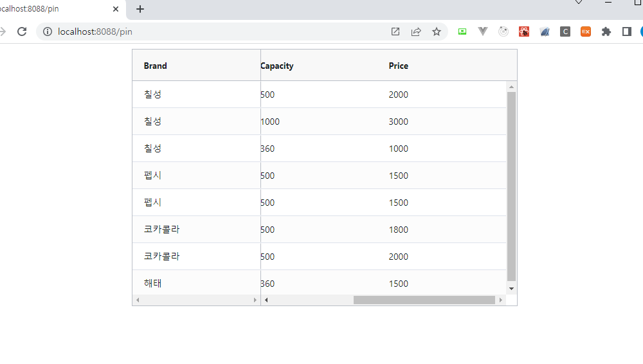Viewport: 643px width, 364px height.
Task: Click the gray circular swirl extension icon
Action: (503, 32)
